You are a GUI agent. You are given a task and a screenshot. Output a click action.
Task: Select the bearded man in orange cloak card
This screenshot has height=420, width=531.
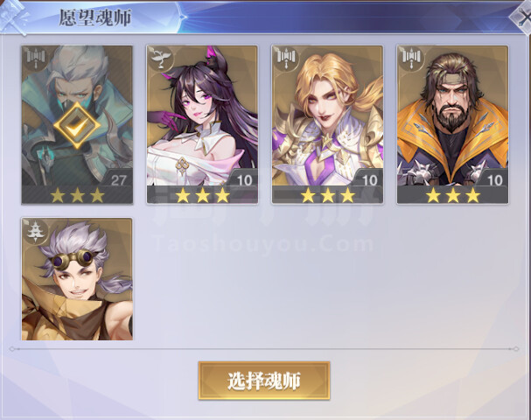pyautogui.click(x=453, y=125)
